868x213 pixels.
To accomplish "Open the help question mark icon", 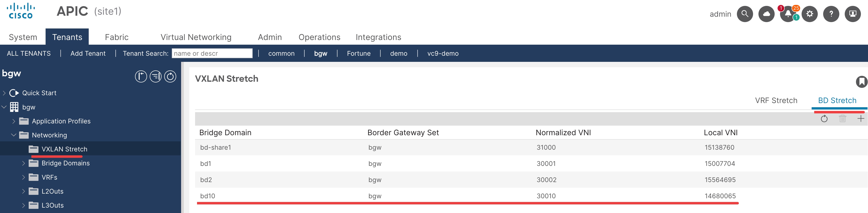I will (831, 14).
